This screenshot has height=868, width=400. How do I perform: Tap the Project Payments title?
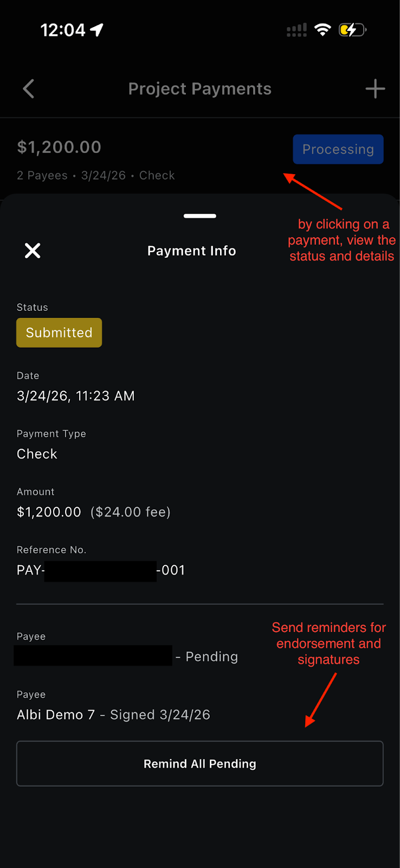pos(200,89)
